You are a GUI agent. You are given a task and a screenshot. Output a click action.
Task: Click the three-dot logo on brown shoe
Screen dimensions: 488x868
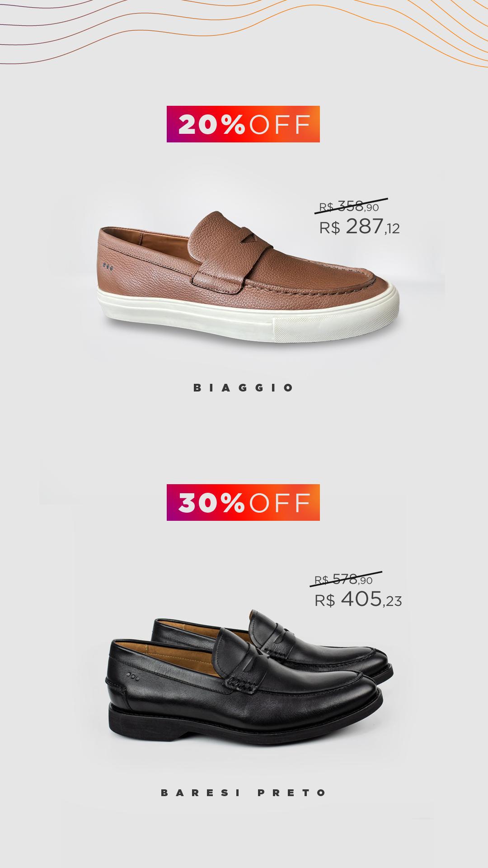(x=108, y=267)
